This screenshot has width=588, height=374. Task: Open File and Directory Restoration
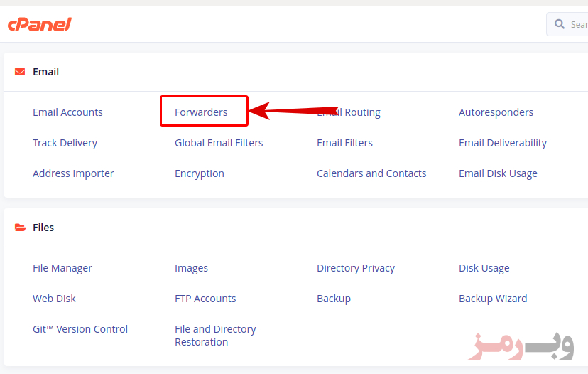pyautogui.click(x=215, y=336)
